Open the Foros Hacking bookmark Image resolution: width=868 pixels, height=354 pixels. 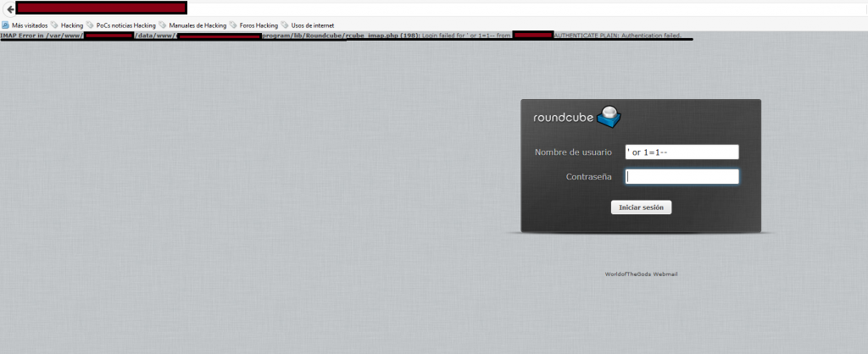(258, 25)
